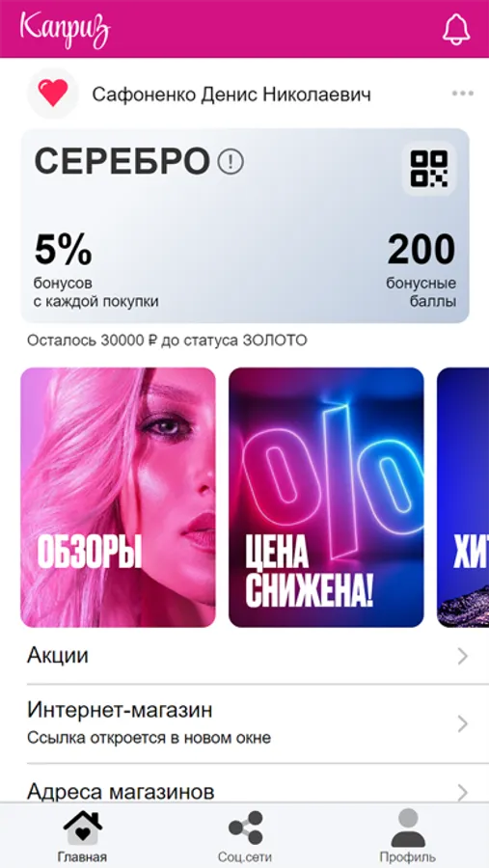The height and width of the screenshot is (868, 489).
Task: Tap the partially visible ХИТ banner
Action: click(x=463, y=497)
